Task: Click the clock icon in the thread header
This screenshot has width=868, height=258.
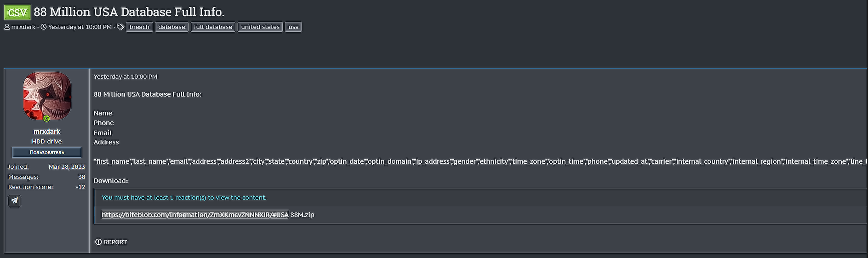Action: [44, 27]
